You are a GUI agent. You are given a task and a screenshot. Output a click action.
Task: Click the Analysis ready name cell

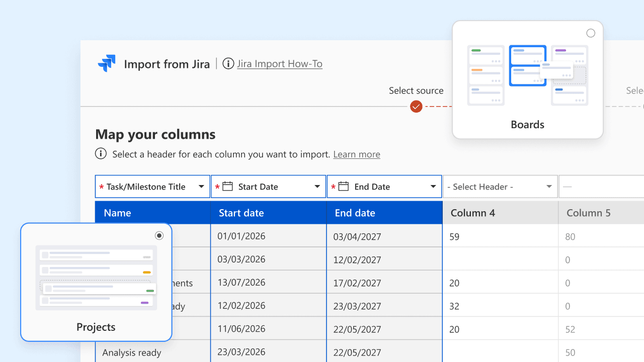pos(152,352)
